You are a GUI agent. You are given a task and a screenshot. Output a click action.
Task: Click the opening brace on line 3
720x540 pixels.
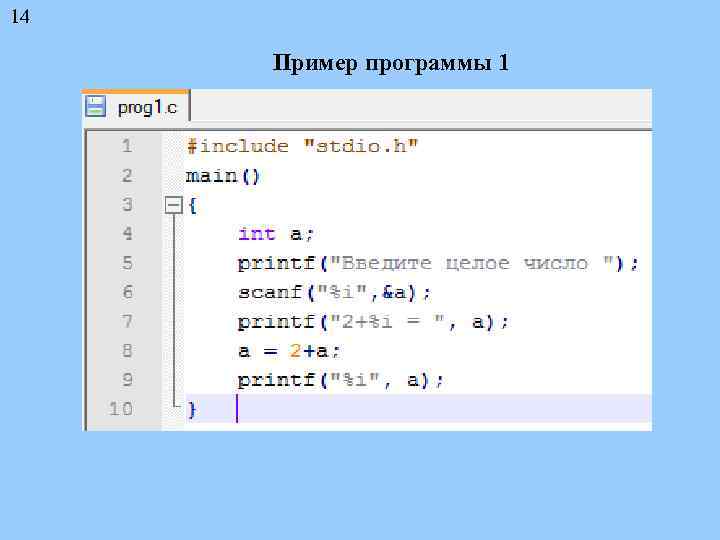193,205
